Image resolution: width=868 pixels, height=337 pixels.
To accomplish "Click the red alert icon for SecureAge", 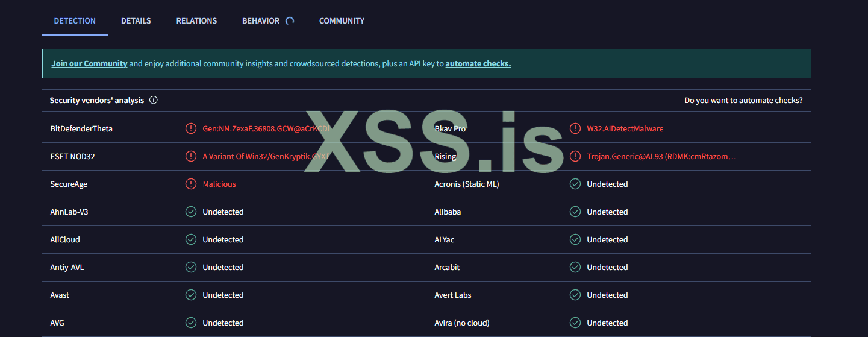I will [x=191, y=184].
